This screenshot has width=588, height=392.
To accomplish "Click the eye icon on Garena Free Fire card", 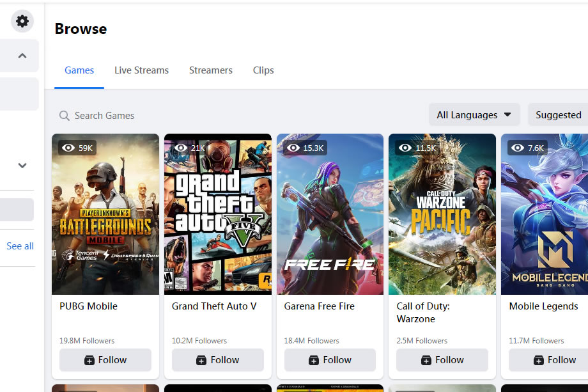I will coord(294,148).
